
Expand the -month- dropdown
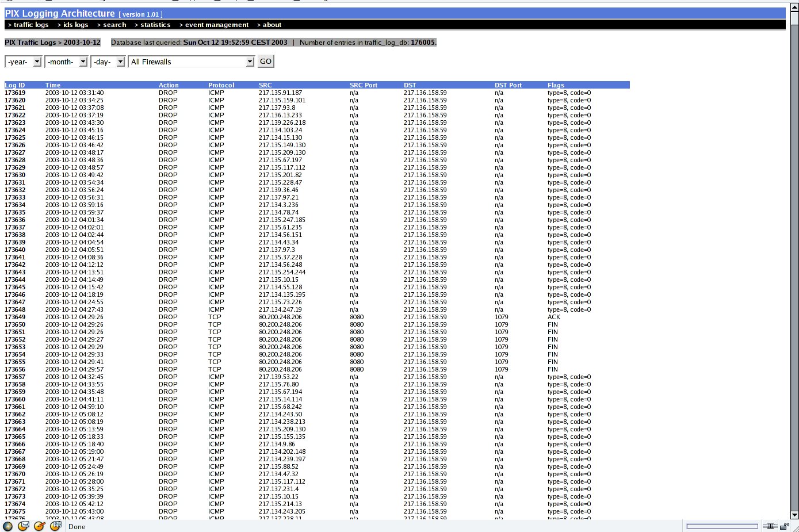[x=66, y=62]
